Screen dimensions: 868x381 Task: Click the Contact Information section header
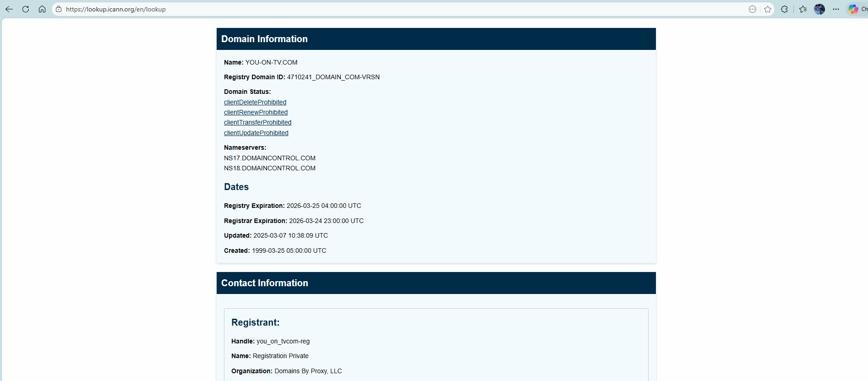tap(265, 283)
